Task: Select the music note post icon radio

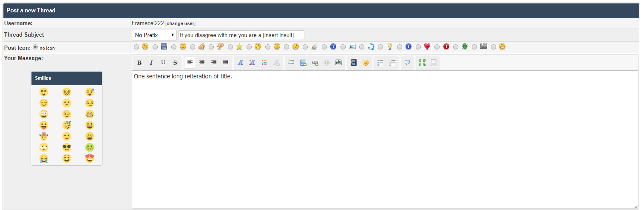Action: [362, 47]
